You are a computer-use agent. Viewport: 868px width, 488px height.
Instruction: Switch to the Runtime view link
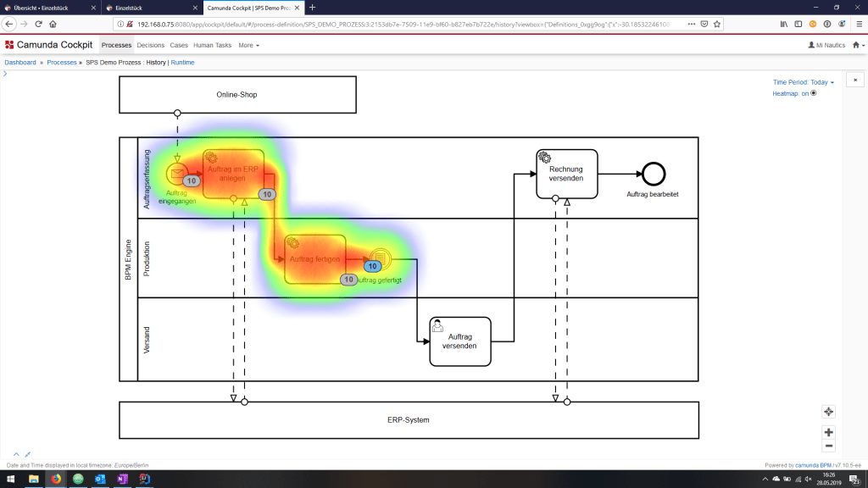pos(182,63)
